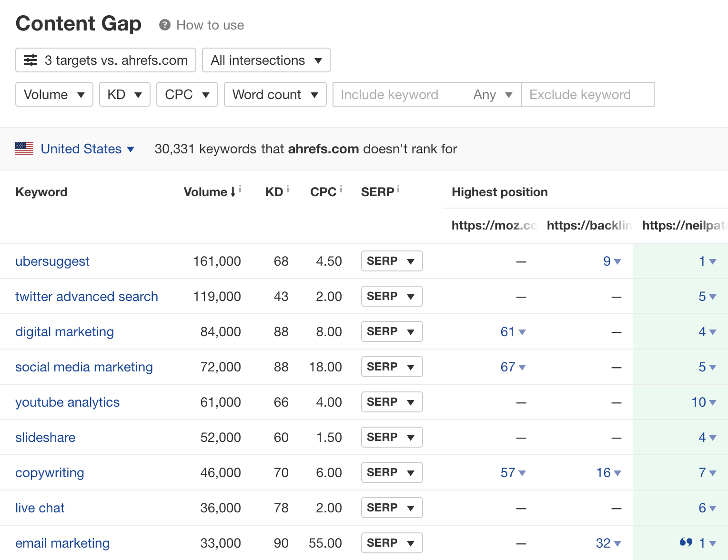Expand the Word count filter

[275, 94]
